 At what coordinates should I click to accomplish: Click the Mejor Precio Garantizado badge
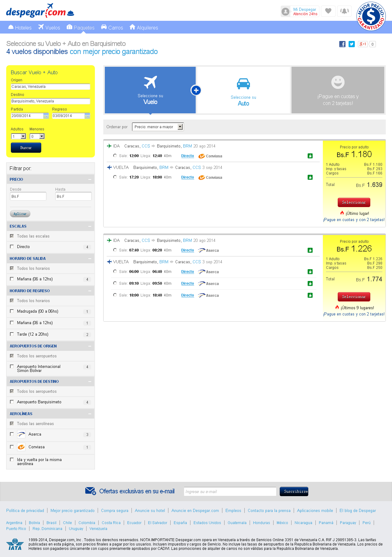371,16
